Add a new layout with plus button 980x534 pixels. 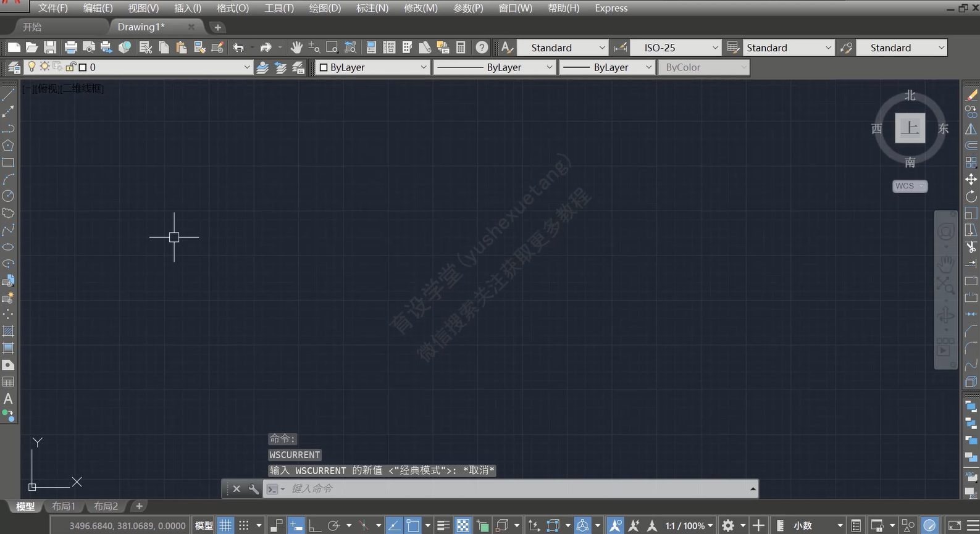click(x=139, y=506)
